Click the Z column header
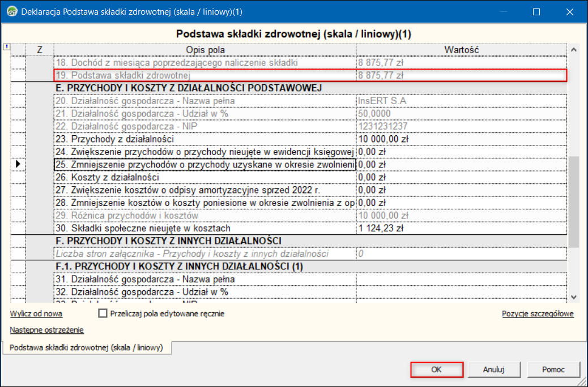Image resolution: width=588 pixels, height=387 pixels. [x=40, y=49]
